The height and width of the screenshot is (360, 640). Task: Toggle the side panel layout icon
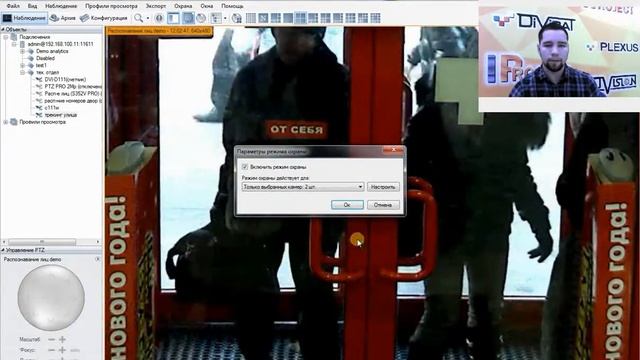pyautogui.click(x=173, y=18)
